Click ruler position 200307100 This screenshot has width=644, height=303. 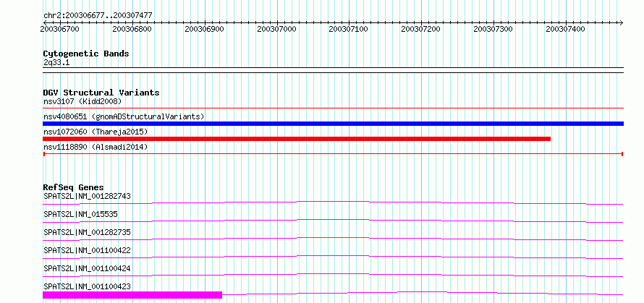point(349,29)
